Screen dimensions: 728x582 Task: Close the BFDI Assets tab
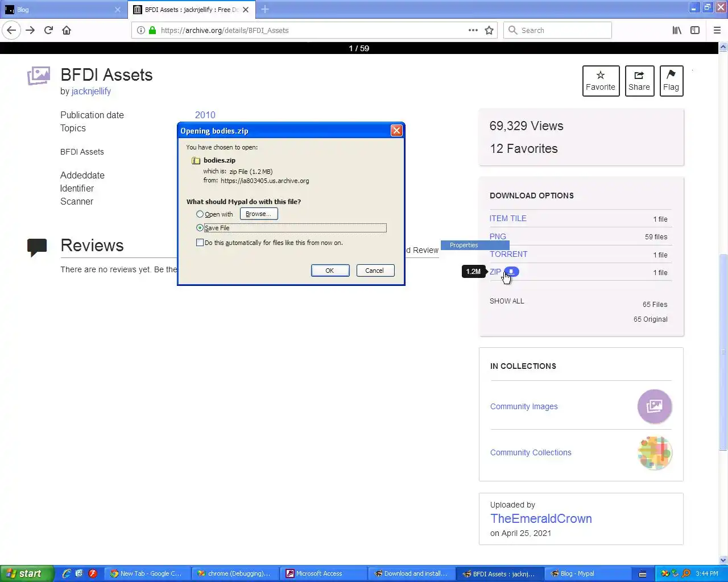(x=246, y=10)
